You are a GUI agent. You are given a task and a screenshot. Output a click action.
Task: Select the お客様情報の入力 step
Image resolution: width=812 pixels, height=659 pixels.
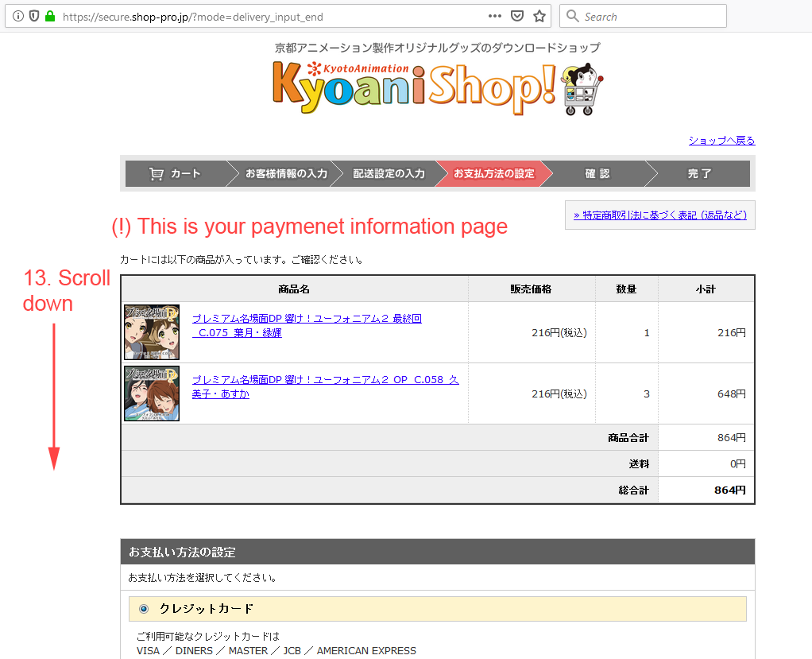[x=286, y=173]
